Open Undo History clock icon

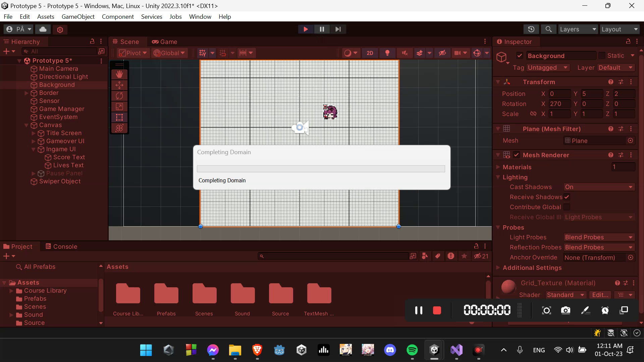coord(531,29)
